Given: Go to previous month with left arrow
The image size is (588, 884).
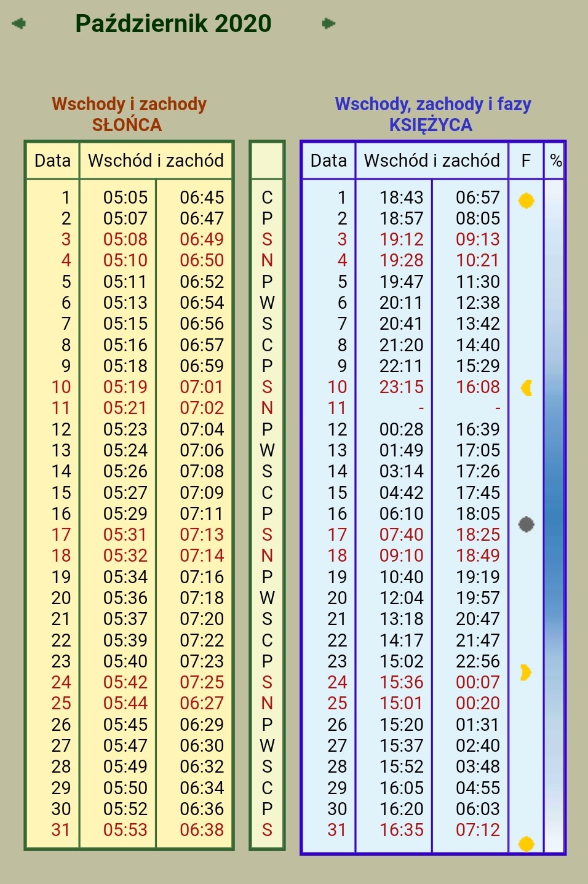Looking at the screenshot, I should tap(19, 23).
